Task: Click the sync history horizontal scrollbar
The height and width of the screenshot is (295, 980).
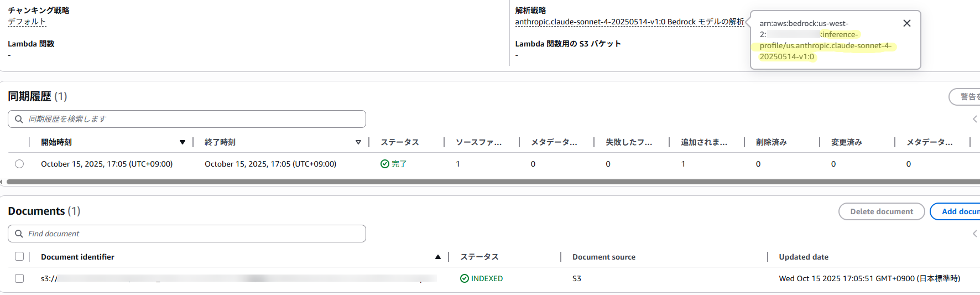Action: coord(492,182)
